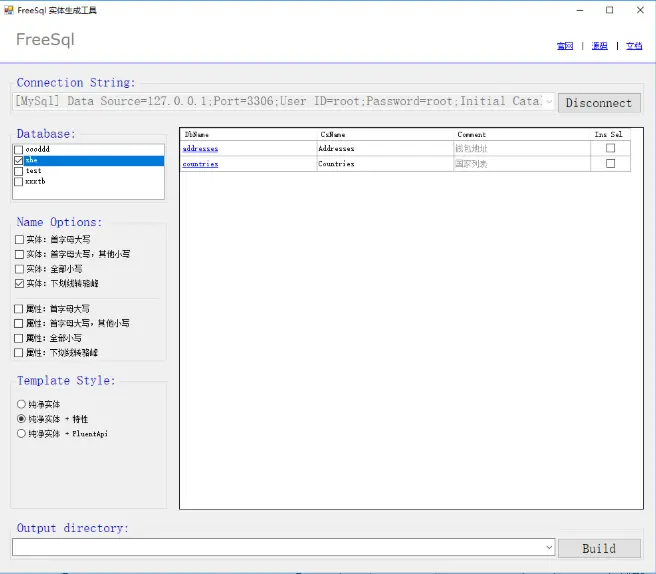Click the CsName column header
The width and height of the screenshot is (656, 574).
coord(385,134)
